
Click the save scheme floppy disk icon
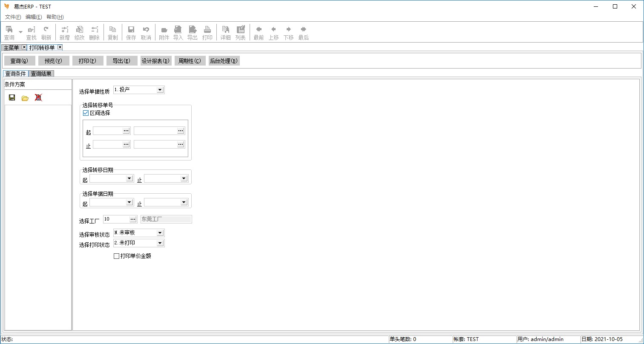click(x=12, y=97)
